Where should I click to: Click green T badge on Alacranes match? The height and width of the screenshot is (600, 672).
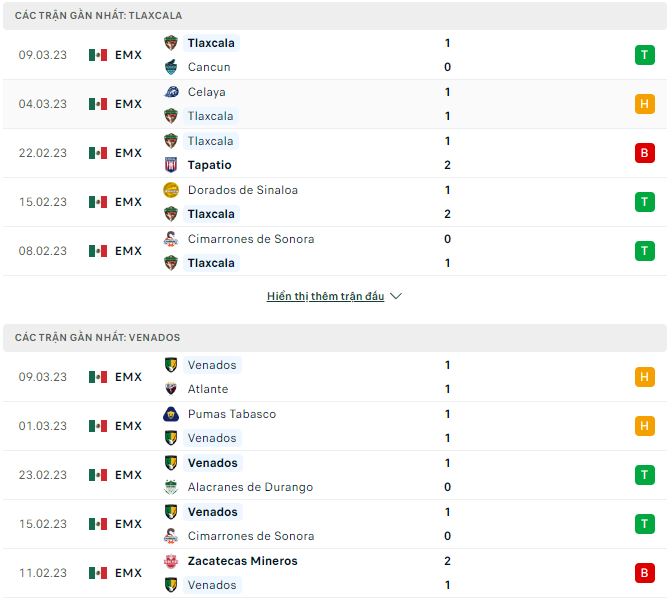click(644, 475)
